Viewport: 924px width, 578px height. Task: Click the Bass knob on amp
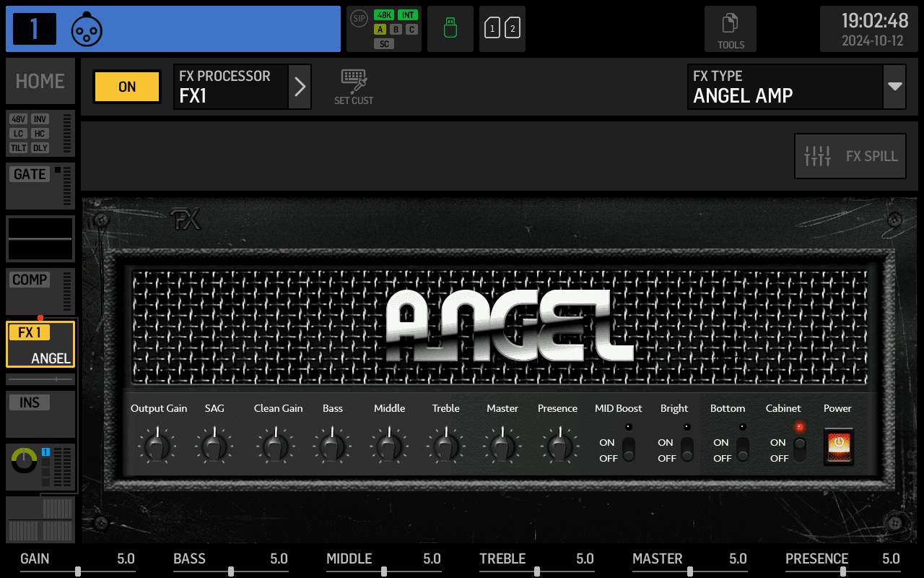(x=333, y=446)
